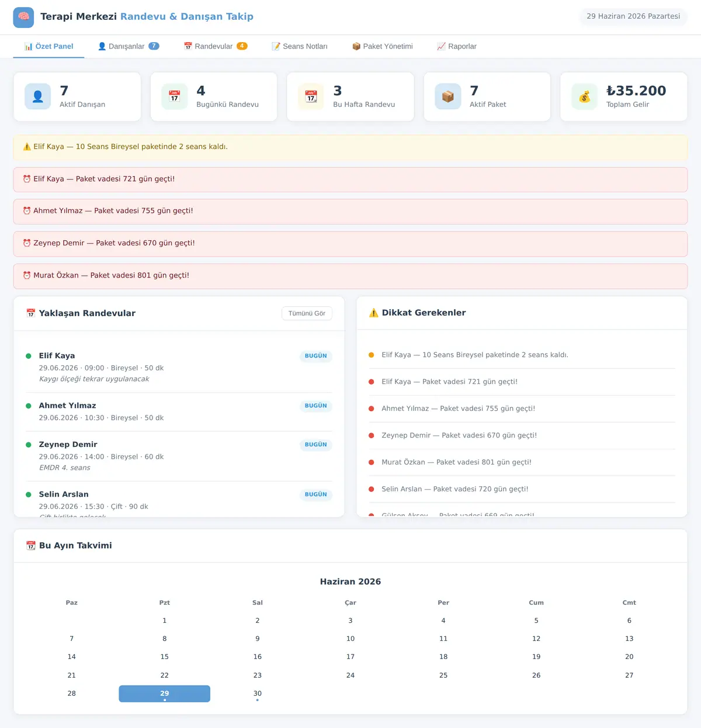Click alarm clock icon beside Elif Kaya 721 gün
Screen dimensions: 701x728
(x=27, y=179)
